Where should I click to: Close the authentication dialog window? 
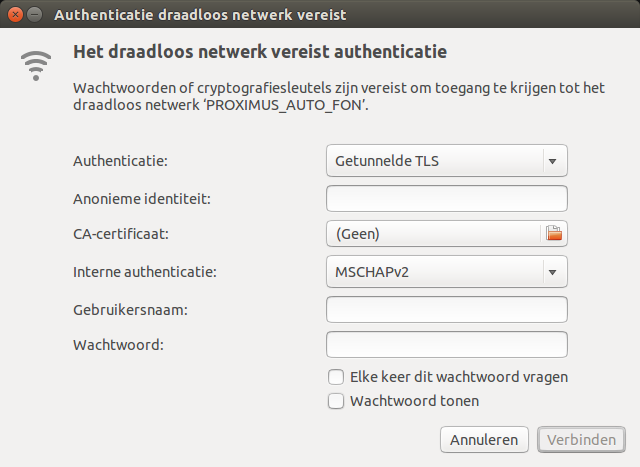[15, 15]
